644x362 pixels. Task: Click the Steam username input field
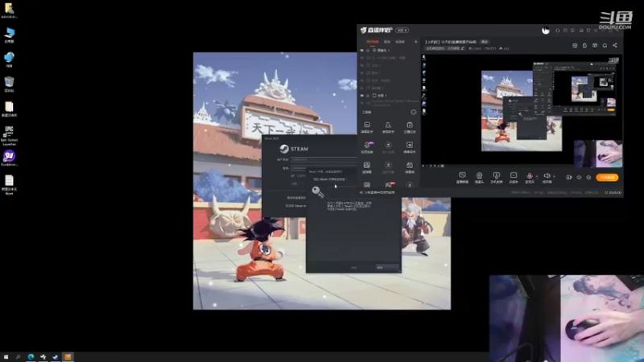[324, 159]
